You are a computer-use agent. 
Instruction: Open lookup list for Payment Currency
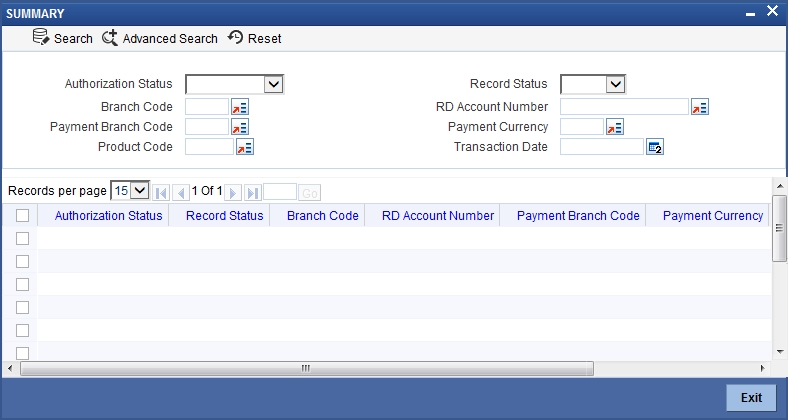point(615,127)
